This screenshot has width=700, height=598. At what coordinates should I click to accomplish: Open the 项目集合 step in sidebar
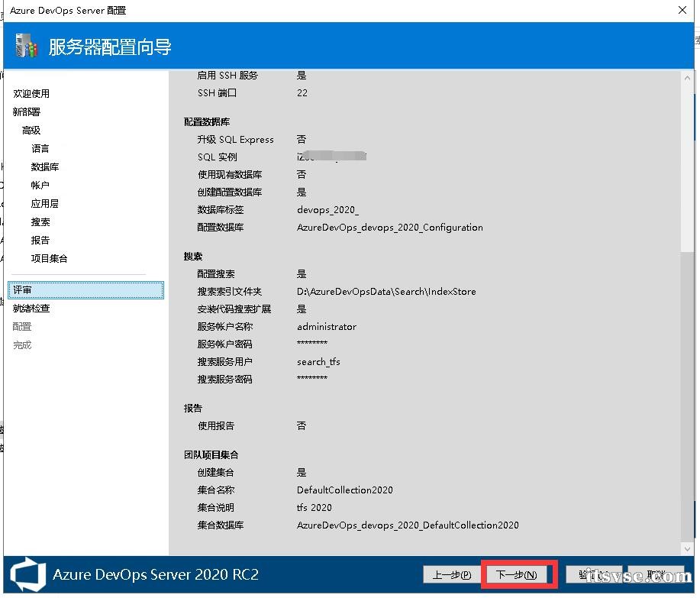tap(49, 259)
